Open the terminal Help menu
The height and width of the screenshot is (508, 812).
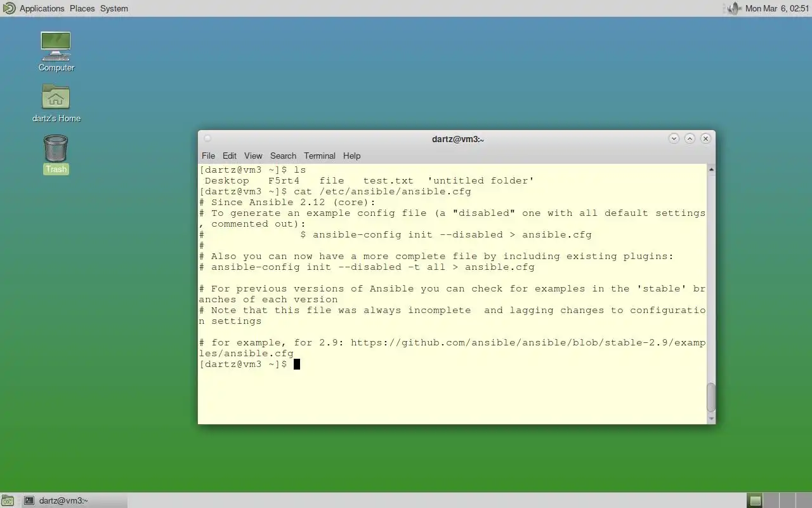tap(351, 156)
